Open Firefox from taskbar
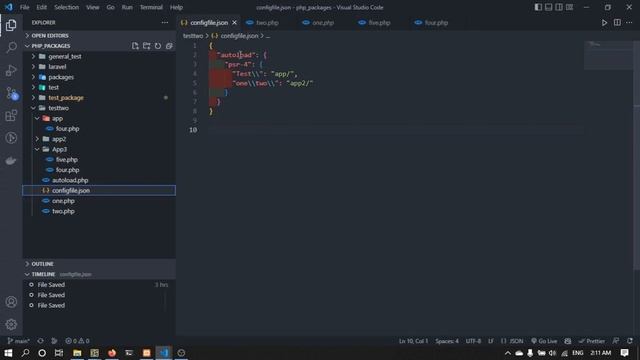This screenshot has width=640, height=360. 112,353
